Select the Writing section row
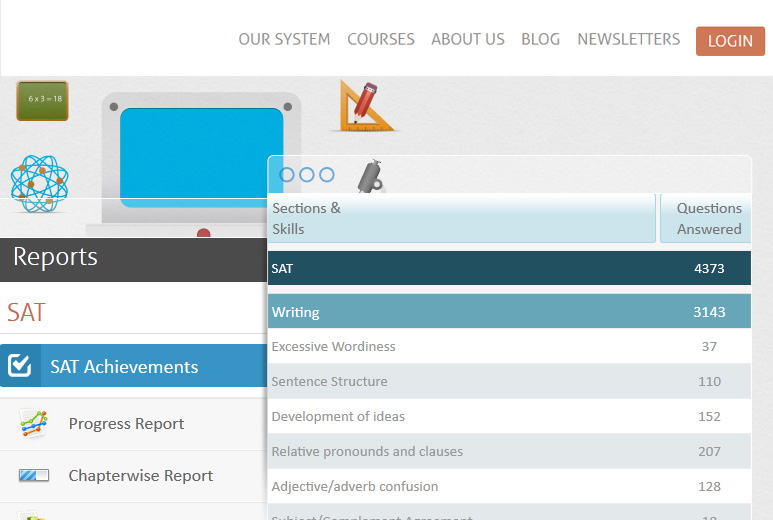This screenshot has height=520, width=773. 509,312
